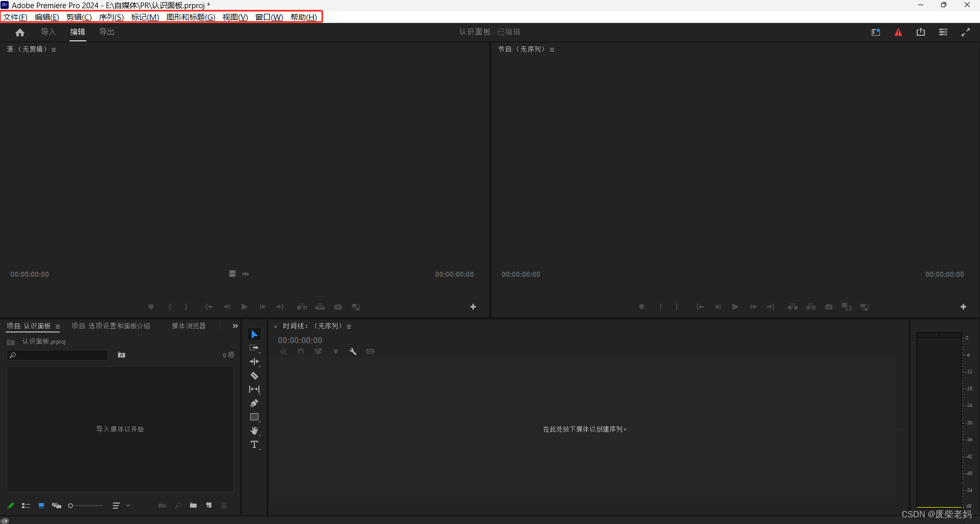The width and height of the screenshot is (980, 524).
Task: Select the Razor tool
Action: tap(254, 375)
